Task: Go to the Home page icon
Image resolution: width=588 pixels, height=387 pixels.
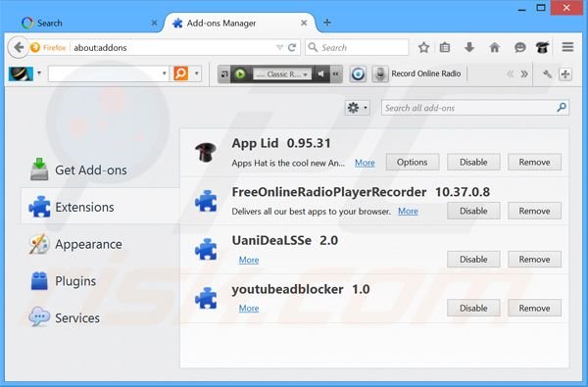Action: (495, 48)
